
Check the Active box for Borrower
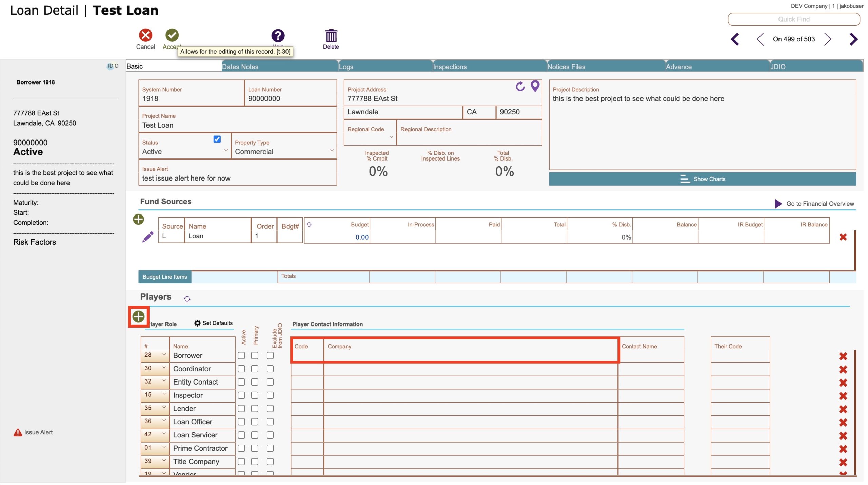[241, 355]
